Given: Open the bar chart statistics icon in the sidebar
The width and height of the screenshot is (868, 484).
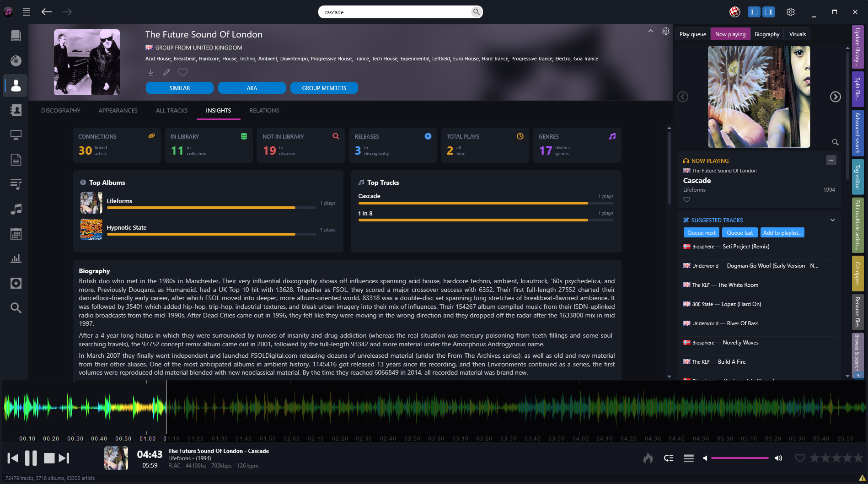Looking at the screenshot, I should 16,258.
